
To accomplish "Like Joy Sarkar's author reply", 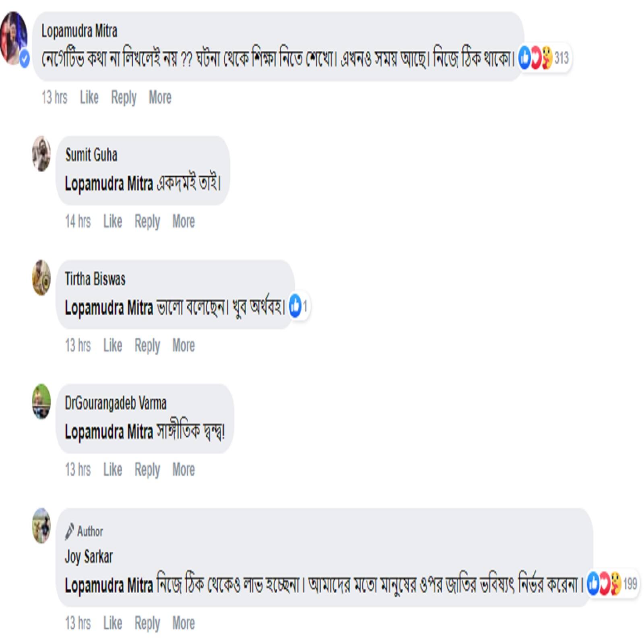I will pyautogui.click(x=113, y=623).
